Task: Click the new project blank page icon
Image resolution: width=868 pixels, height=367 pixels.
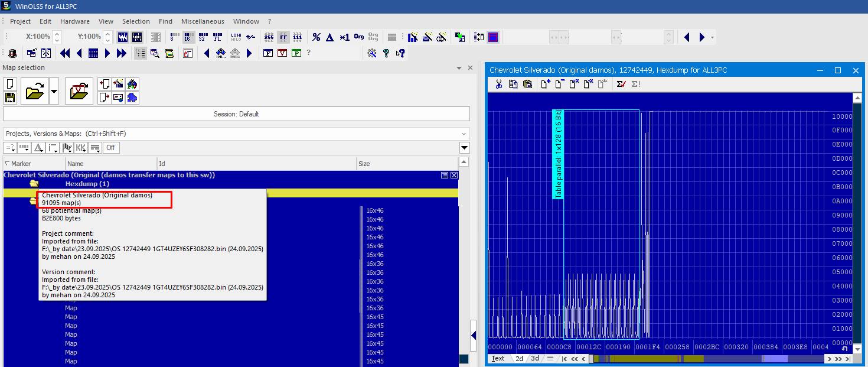Action: click(9, 85)
